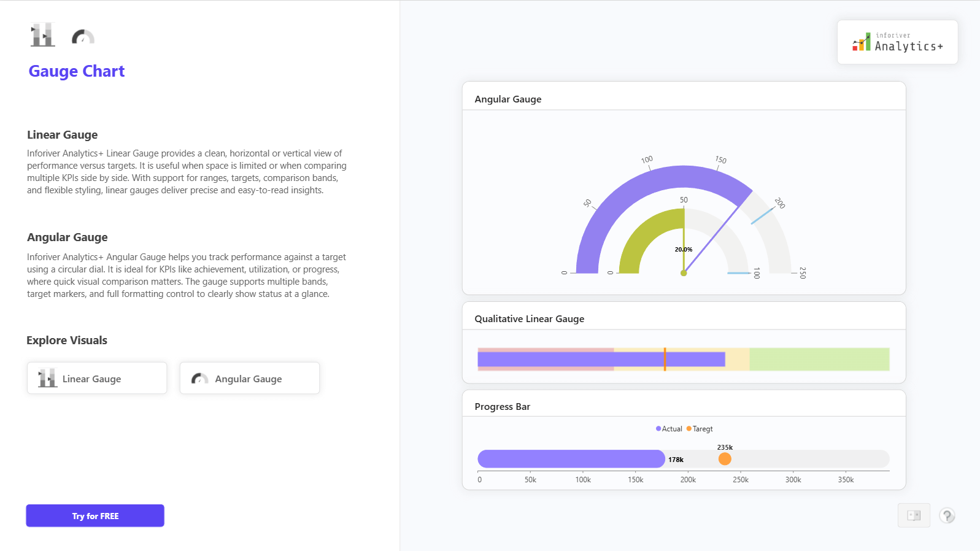Click the dial icon in the Angular Gauge button
Image resolution: width=980 pixels, height=551 pixels.
[x=199, y=379]
